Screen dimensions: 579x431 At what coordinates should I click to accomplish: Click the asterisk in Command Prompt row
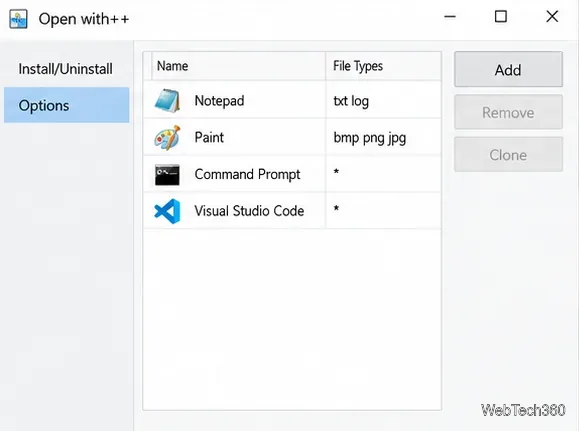336,172
